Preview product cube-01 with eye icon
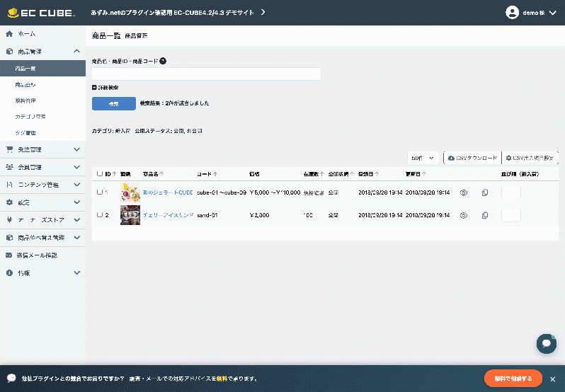565x392 pixels. (x=464, y=192)
